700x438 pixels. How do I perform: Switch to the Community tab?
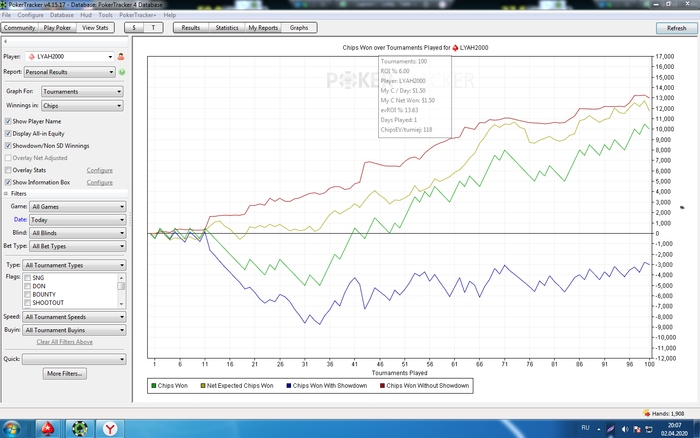20,28
